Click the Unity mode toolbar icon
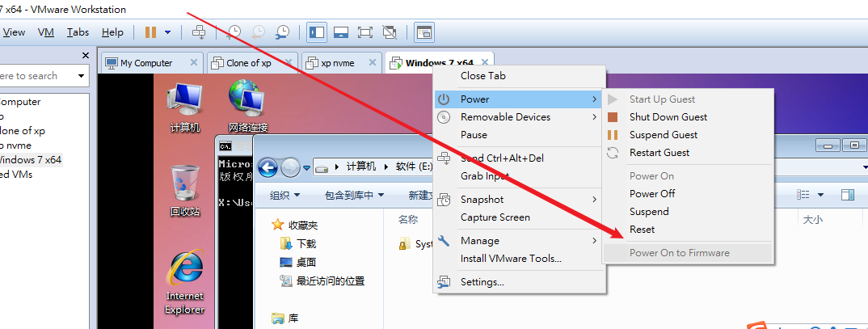The image size is (868, 329). (390, 32)
